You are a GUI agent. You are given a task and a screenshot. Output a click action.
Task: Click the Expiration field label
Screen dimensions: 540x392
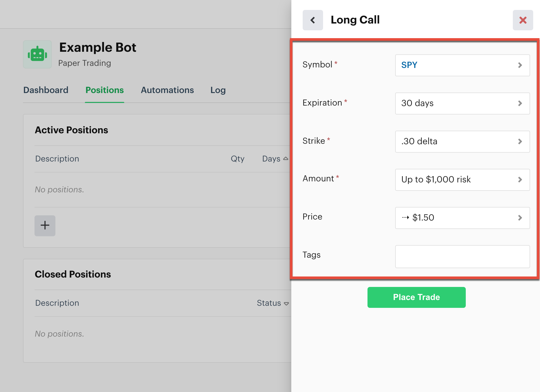click(x=322, y=103)
